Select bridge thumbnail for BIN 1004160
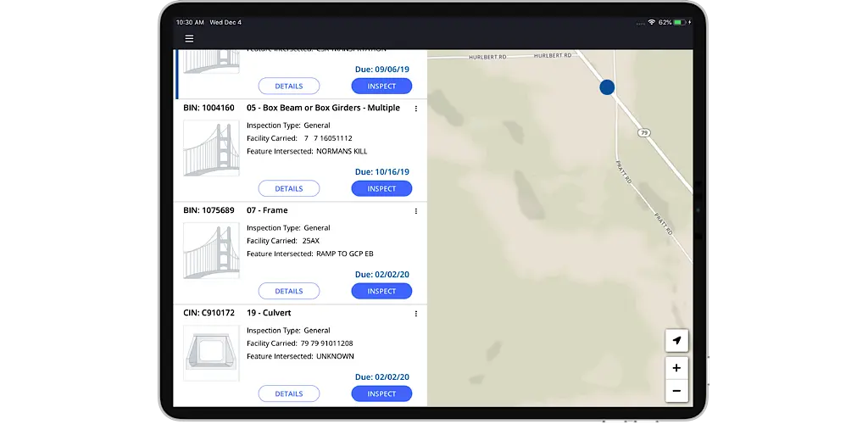 click(x=211, y=148)
